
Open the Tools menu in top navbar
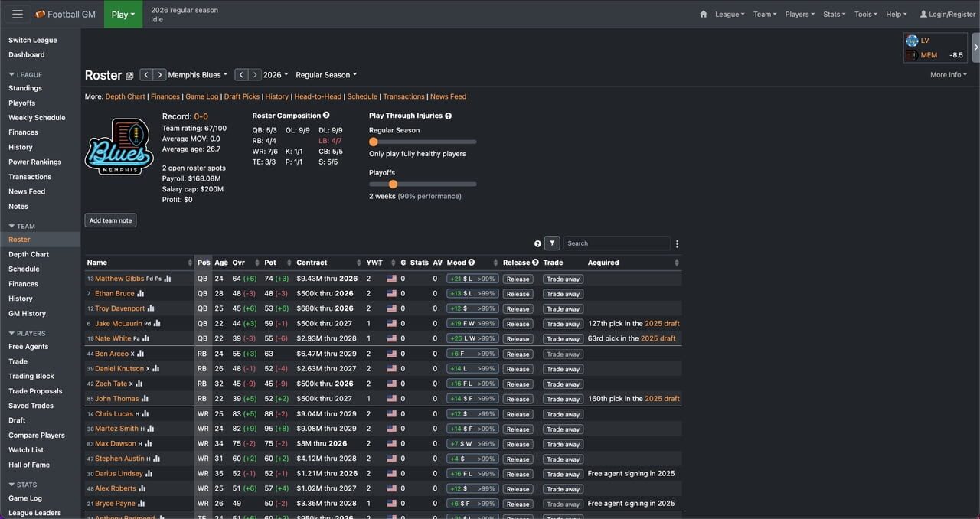tap(865, 14)
